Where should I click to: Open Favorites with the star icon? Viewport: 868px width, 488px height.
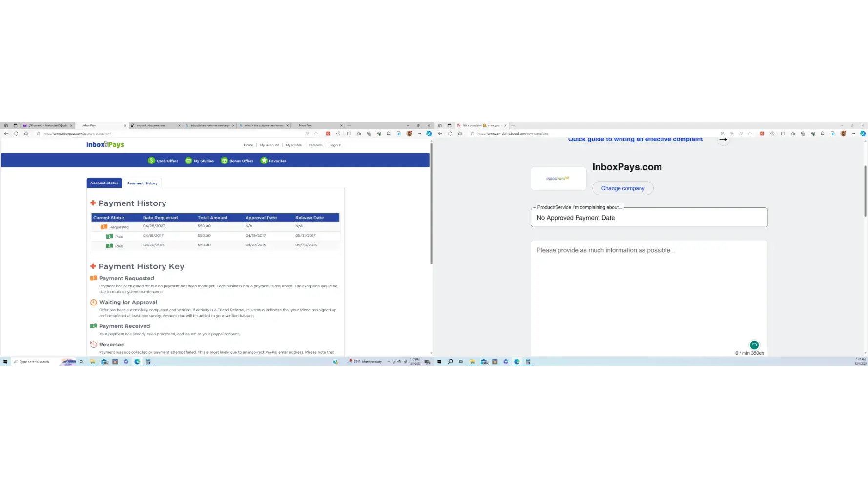[x=264, y=161]
